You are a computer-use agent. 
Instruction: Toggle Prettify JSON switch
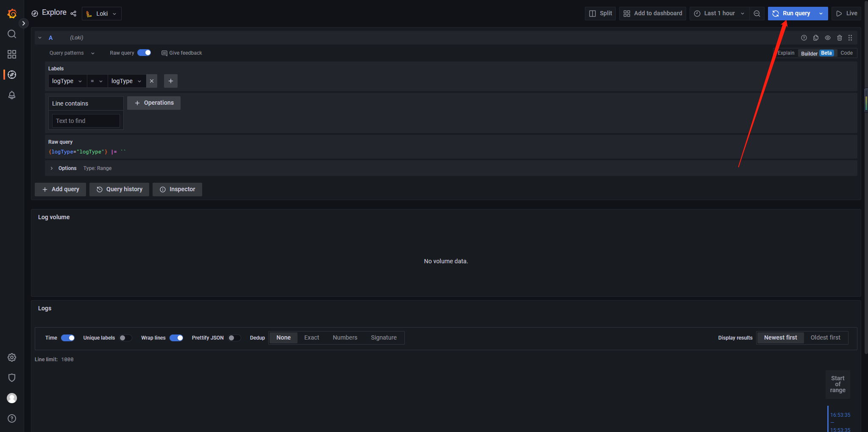(234, 338)
